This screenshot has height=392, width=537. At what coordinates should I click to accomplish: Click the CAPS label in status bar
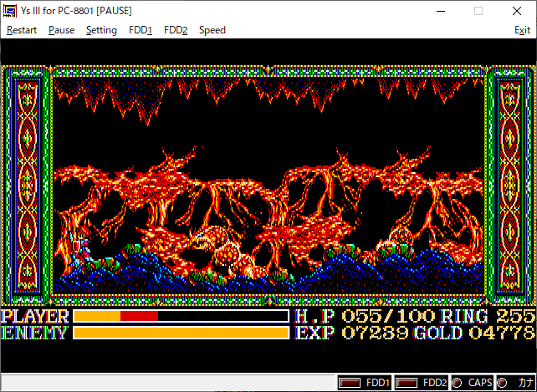pyautogui.click(x=480, y=383)
